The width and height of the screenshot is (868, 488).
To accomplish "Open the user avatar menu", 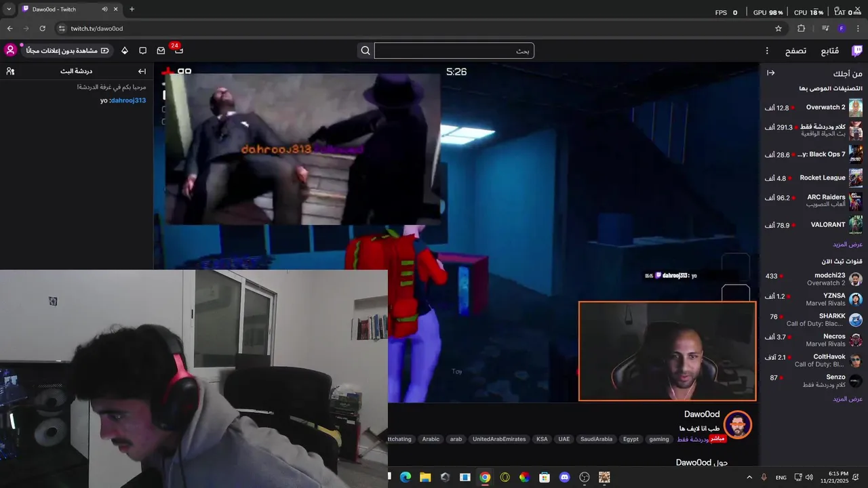I will tap(10, 50).
